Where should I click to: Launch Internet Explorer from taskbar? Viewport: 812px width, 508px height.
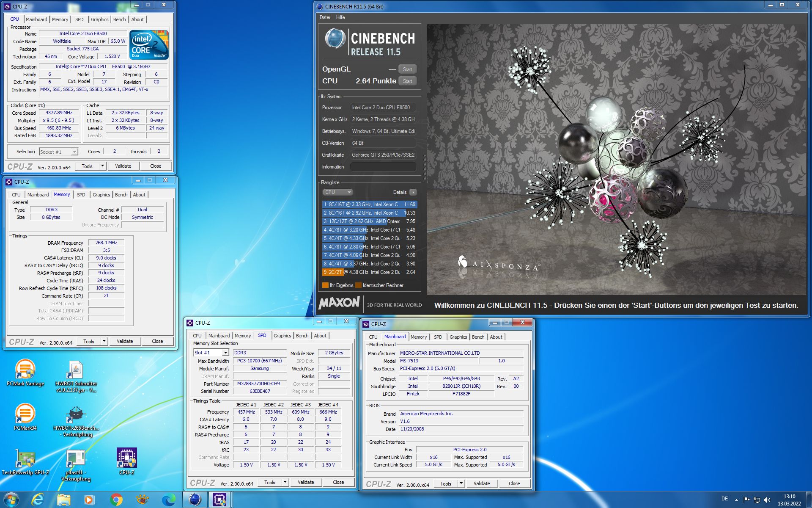pyautogui.click(x=38, y=500)
